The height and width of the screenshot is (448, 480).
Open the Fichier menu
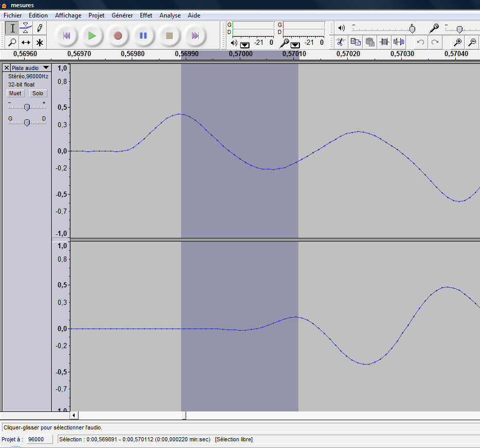pyautogui.click(x=12, y=15)
